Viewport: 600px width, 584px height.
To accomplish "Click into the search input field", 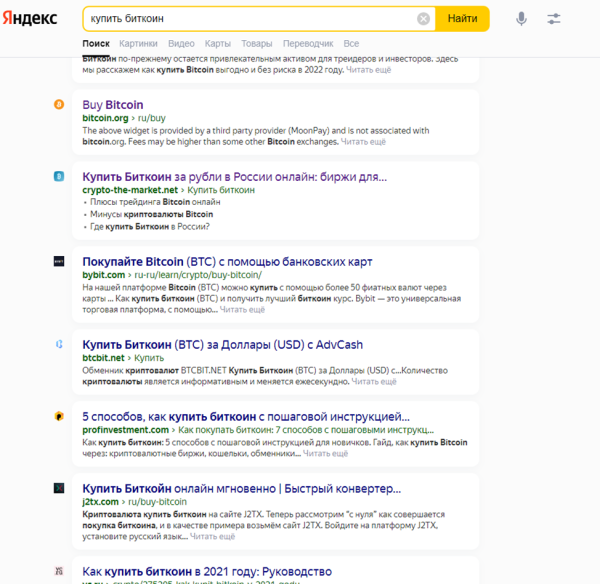I will click(250, 19).
